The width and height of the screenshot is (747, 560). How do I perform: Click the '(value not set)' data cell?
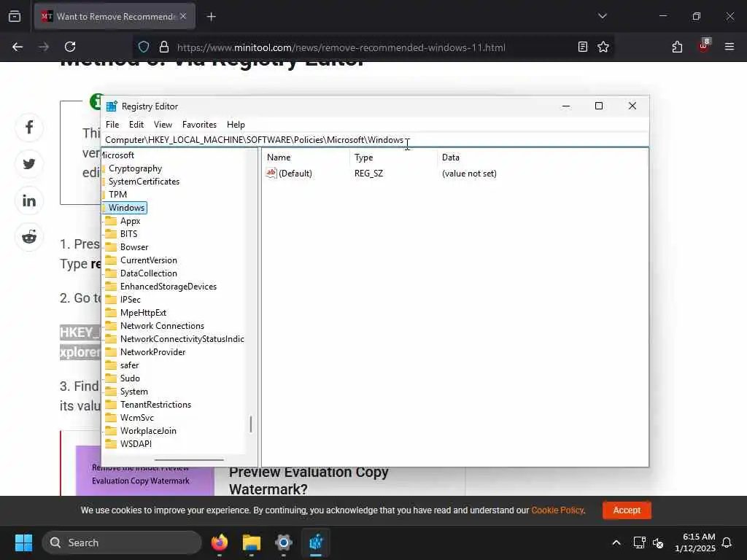469,174
